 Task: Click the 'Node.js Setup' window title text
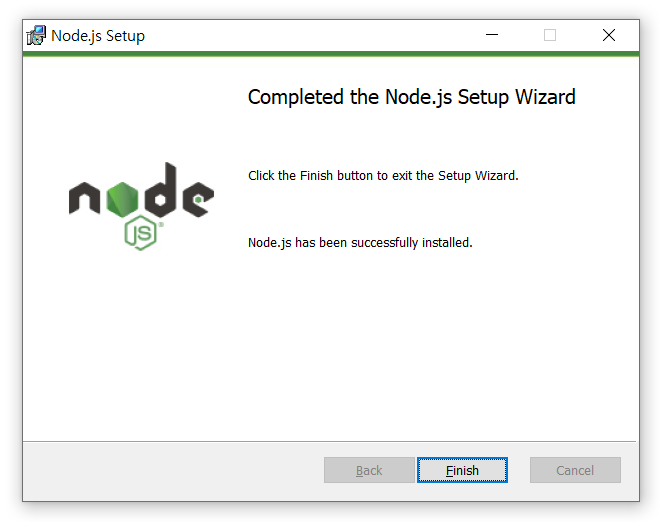coord(98,36)
